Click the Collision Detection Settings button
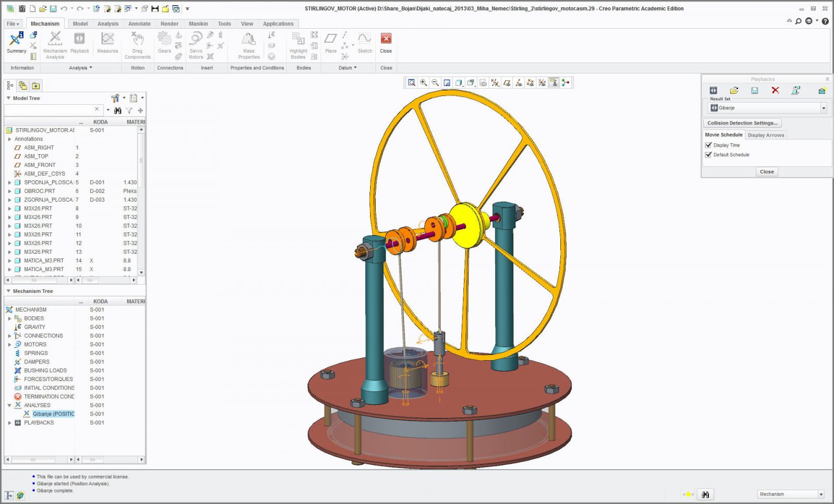834x504 pixels. (x=742, y=123)
